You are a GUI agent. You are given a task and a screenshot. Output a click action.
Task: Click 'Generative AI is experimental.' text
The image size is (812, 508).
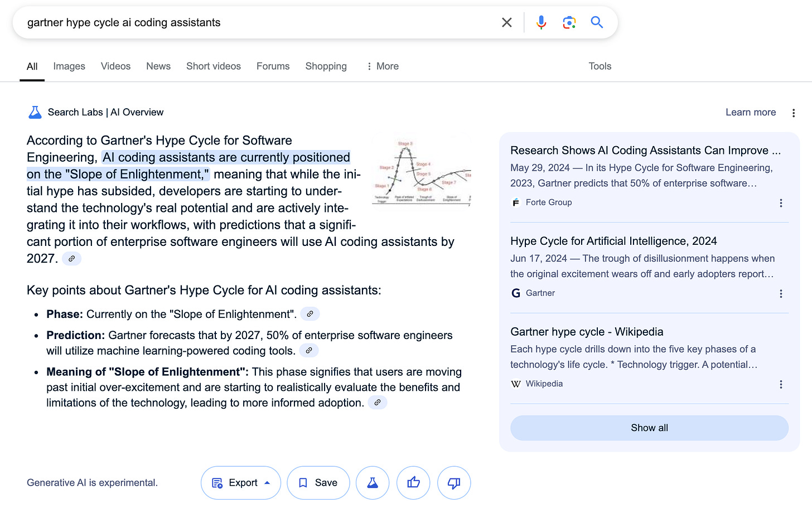(92, 483)
